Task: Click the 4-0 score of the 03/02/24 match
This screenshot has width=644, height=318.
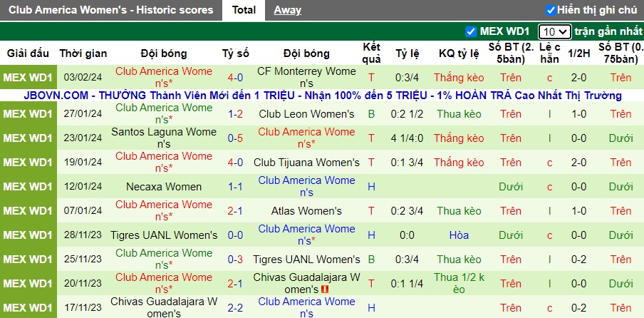Action: click(x=235, y=78)
